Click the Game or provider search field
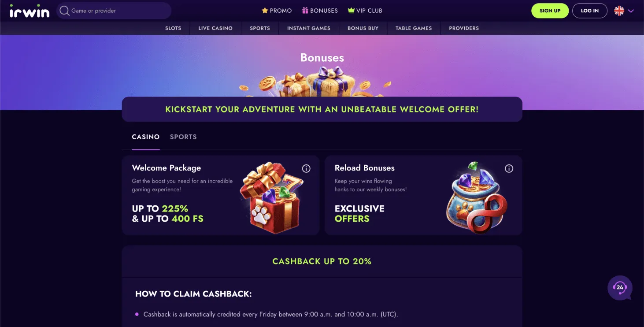The width and height of the screenshot is (644, 327). point(114,11)
